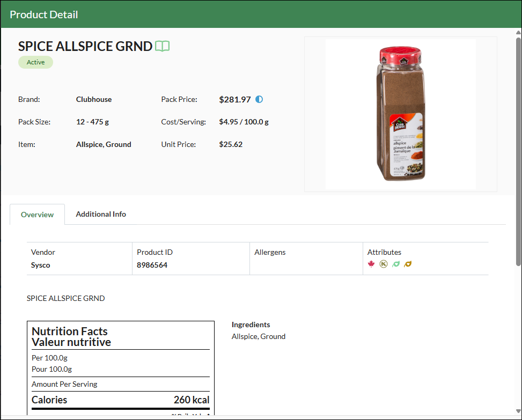522x420 pixels.
Task: Click the Active status badge
Action: [x=35, y=62]
